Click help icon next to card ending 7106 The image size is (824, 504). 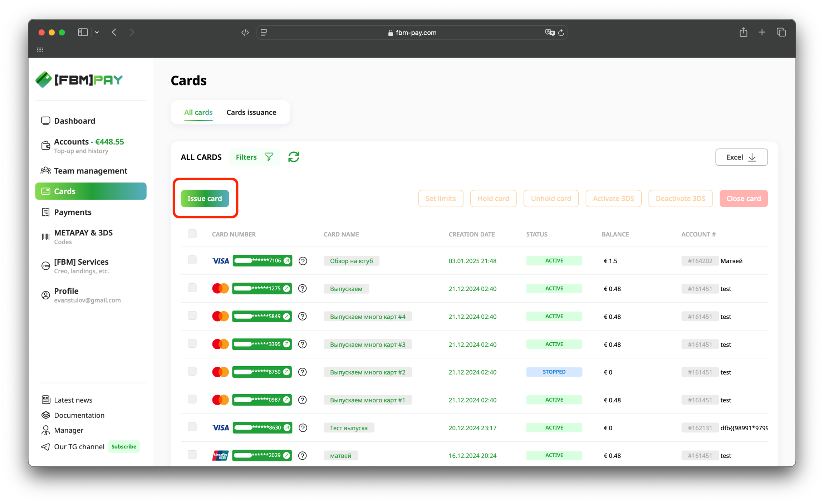click(x=303, y=261)
